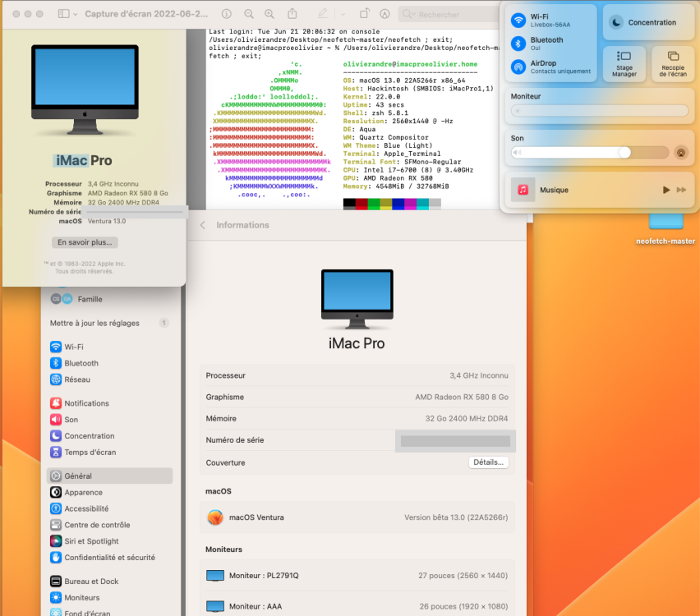The image size is (700, 616).
Task: Select Général in settings sidebar
Action: (x=109, y=476)
